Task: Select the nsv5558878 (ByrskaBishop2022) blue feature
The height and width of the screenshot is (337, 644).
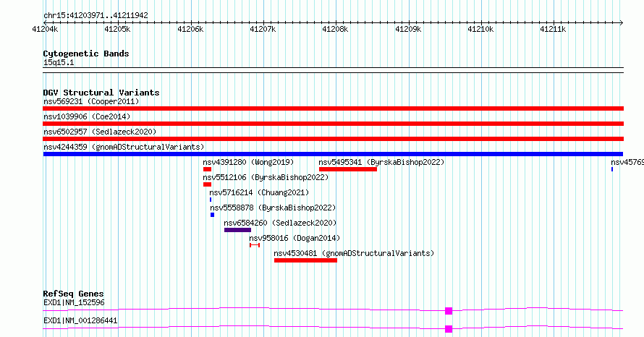Action: [x=212, y=215]
